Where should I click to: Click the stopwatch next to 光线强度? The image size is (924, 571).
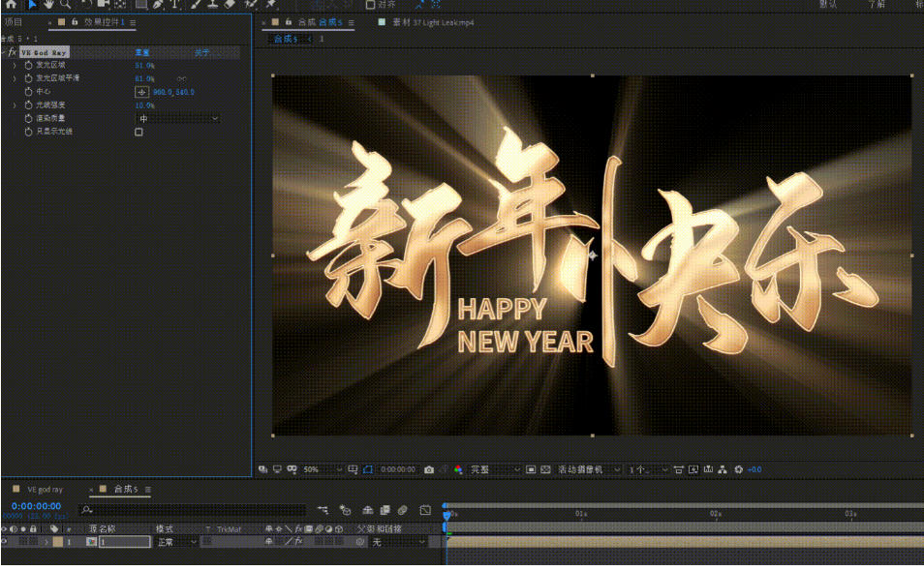tap(28, 105)
